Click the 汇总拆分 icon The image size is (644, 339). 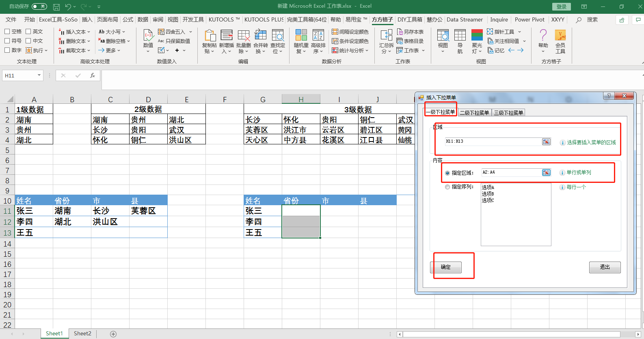[x=387, y=35]
